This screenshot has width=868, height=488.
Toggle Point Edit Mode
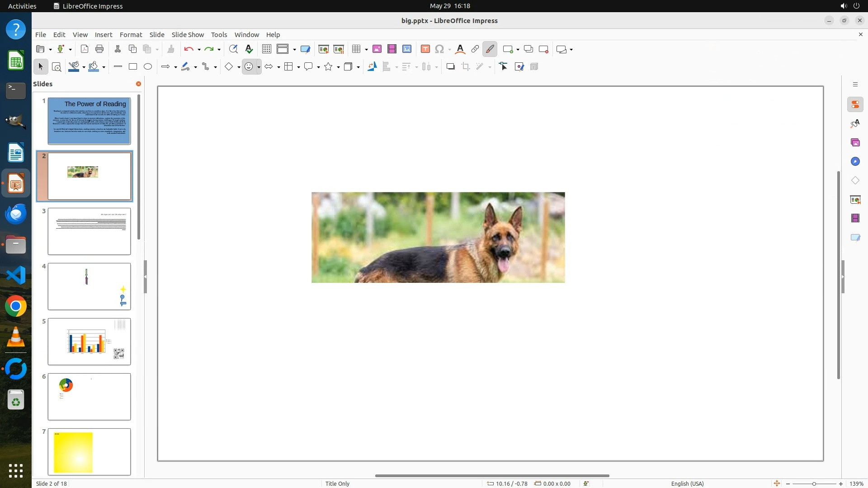click(x=504, y=67)
